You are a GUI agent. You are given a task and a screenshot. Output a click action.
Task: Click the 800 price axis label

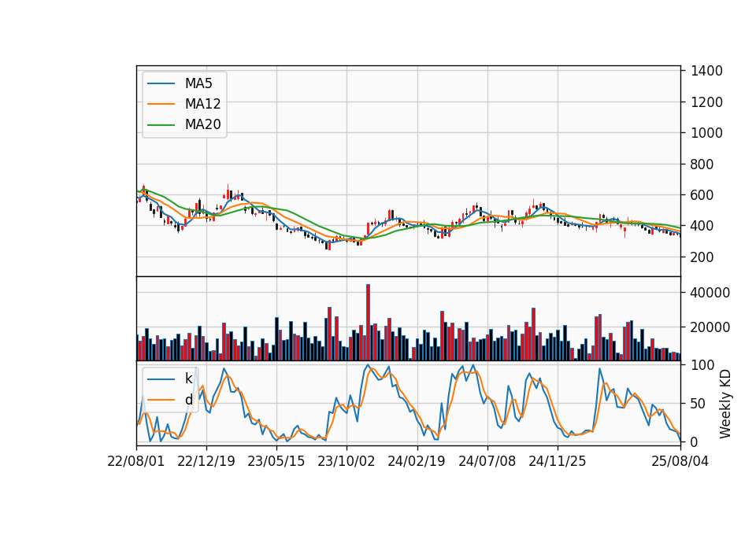tap(702, 164)
